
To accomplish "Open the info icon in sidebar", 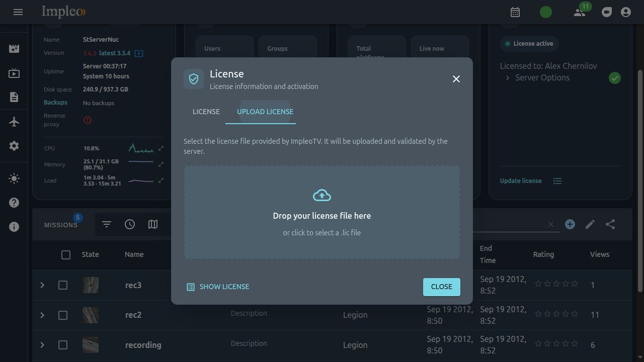I will [x=14, y=227].
